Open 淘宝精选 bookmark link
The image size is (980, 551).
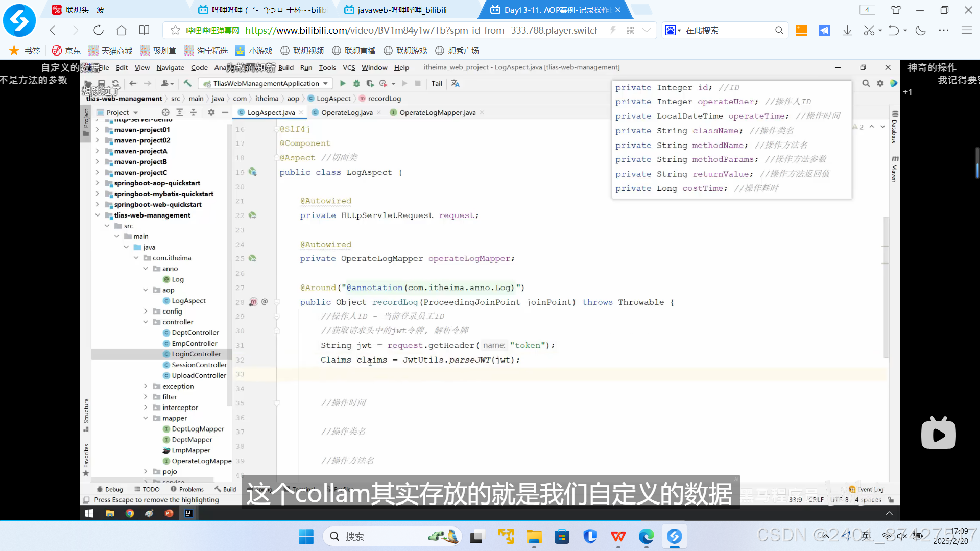206,51
